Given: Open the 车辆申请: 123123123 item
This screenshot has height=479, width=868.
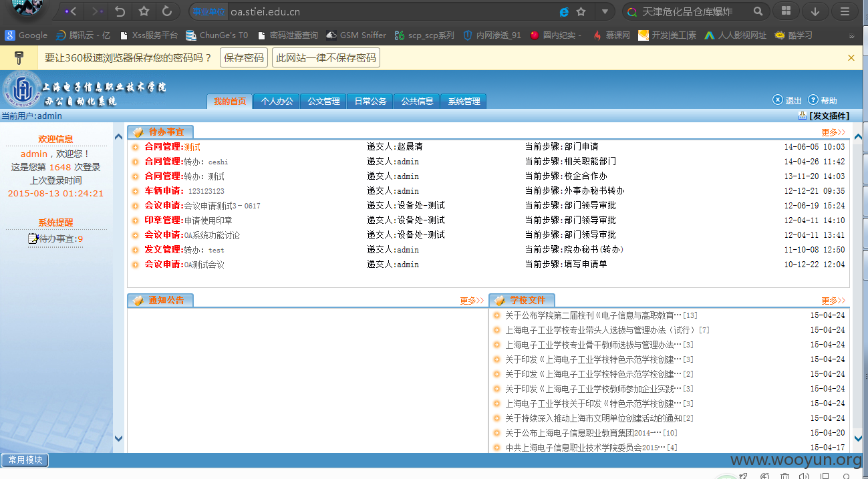Looking at the screenshot, I should [184, 191].
